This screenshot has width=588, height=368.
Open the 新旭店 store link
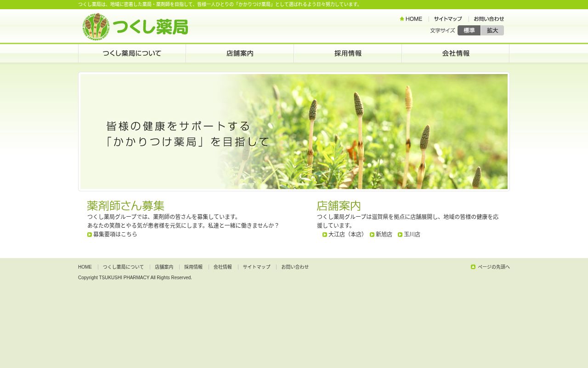(384, 234)
